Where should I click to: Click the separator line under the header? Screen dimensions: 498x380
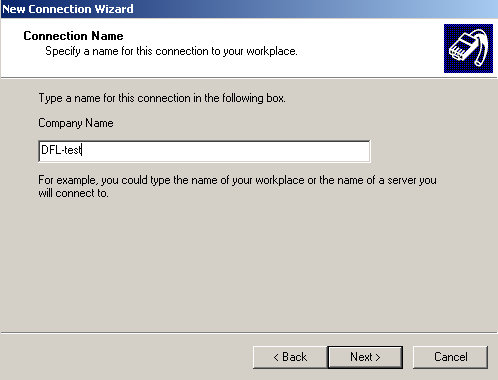[x=249, y=78]
